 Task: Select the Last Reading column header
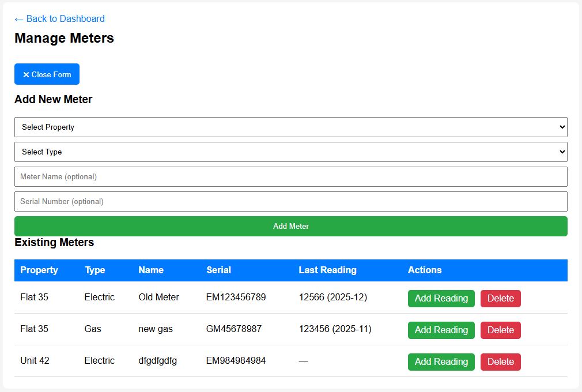327,270
